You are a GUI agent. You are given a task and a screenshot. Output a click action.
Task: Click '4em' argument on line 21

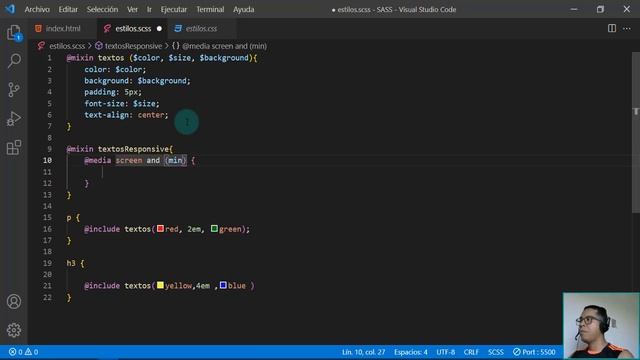[203, 286]
